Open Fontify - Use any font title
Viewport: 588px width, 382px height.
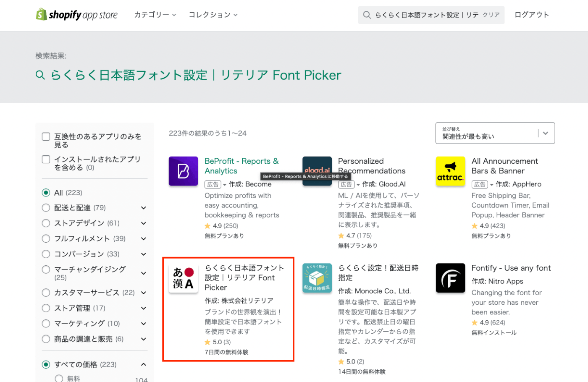pos(511,268)
